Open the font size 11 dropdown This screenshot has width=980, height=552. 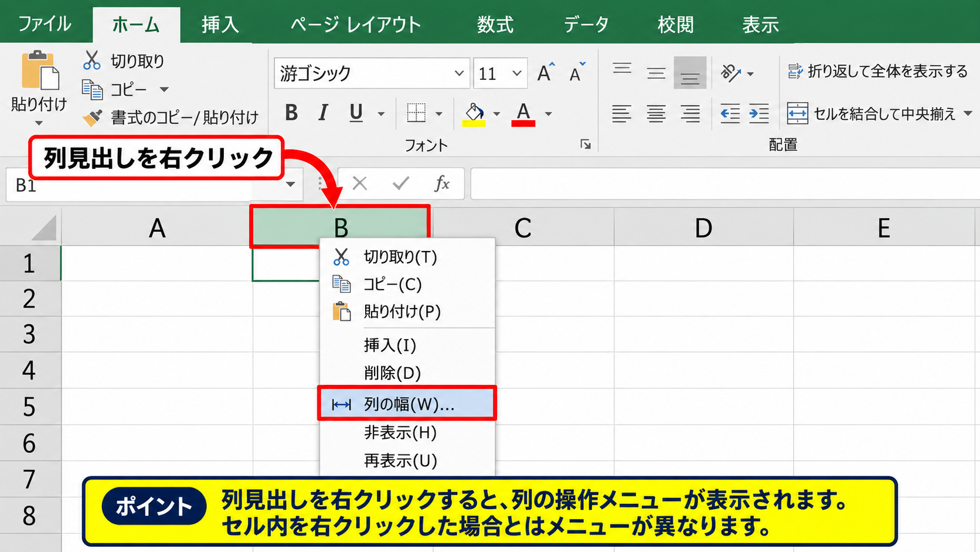516,73
